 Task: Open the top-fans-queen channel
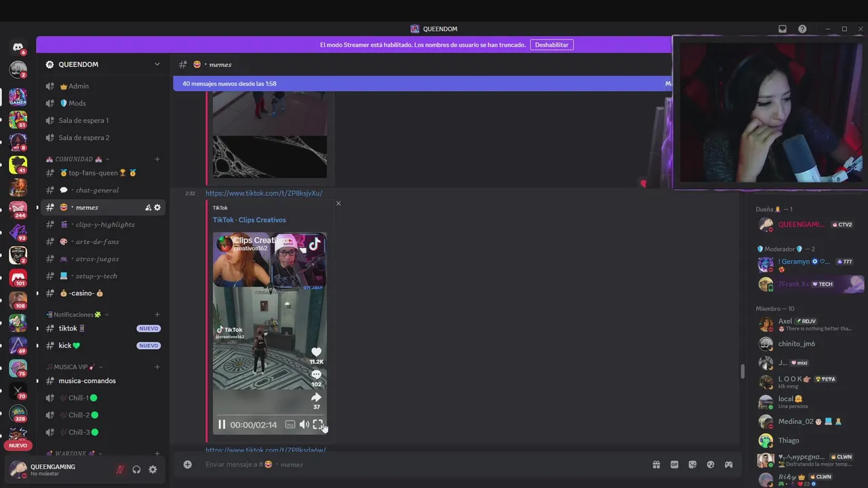103,173
